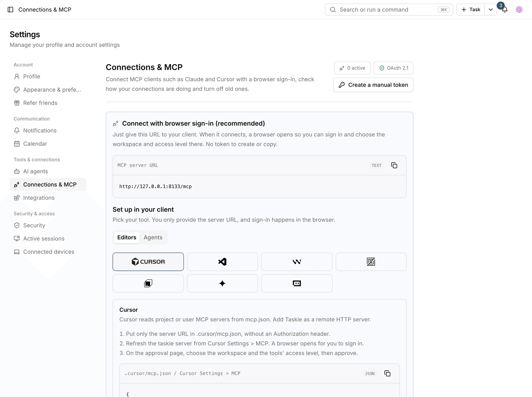Open the notifications bell
The image size is (532, 397).
(x=504, y=10)
